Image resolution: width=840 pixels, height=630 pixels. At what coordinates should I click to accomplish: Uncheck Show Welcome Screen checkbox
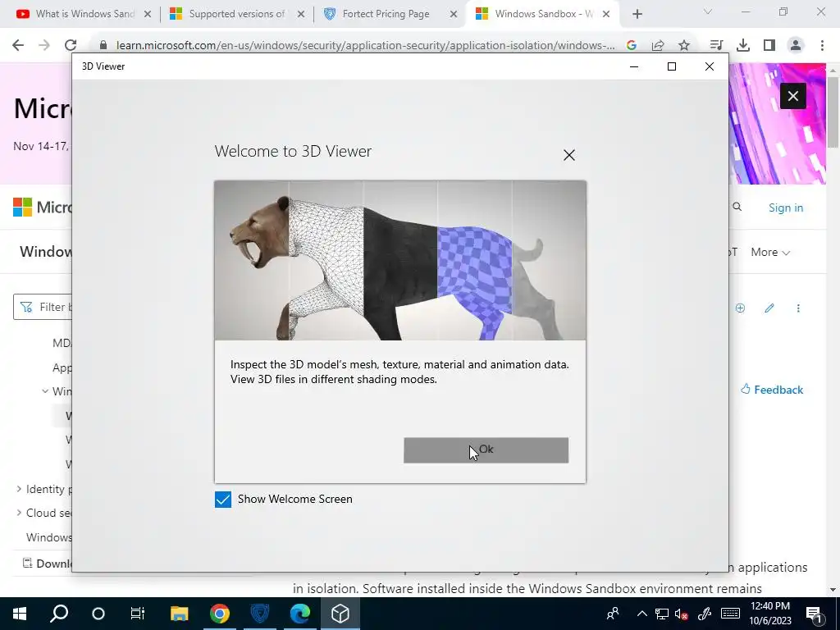pyautogui.click(x=223, y=500)
